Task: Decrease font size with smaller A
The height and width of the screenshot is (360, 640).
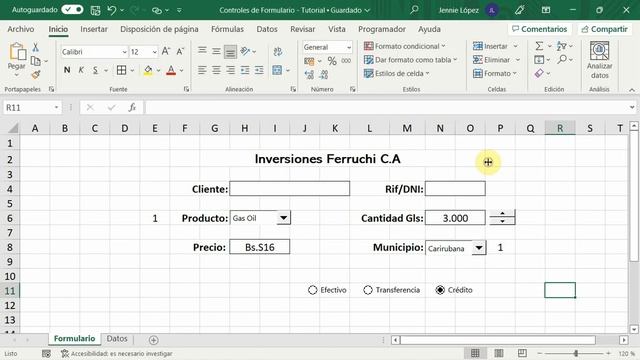Action: [x=180, y=51]
